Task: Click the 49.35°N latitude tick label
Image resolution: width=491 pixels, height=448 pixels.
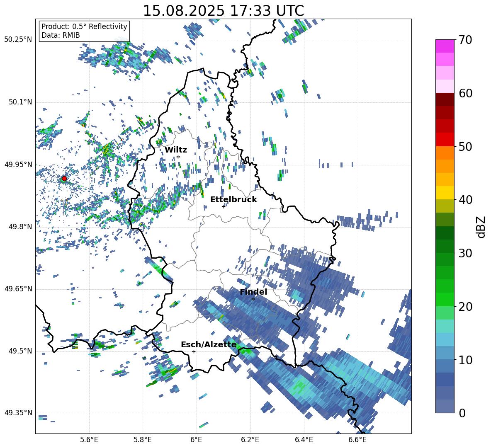Action: click(x=18, y=413)
